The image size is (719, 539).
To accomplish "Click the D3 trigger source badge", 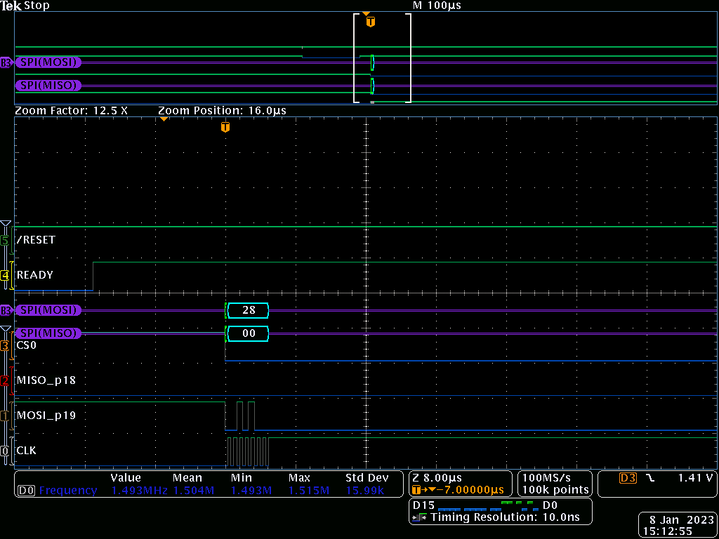I will tap(627, 478).
